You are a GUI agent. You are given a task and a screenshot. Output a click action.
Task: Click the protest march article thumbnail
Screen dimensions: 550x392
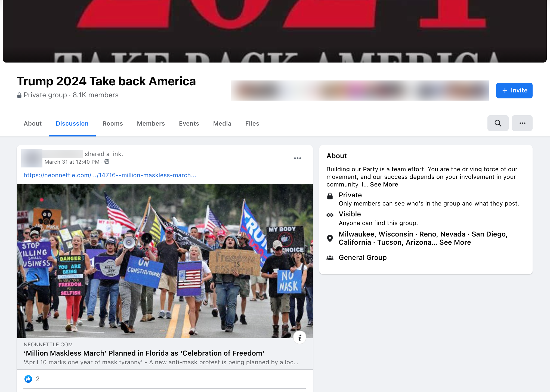(x=165, y=261)
